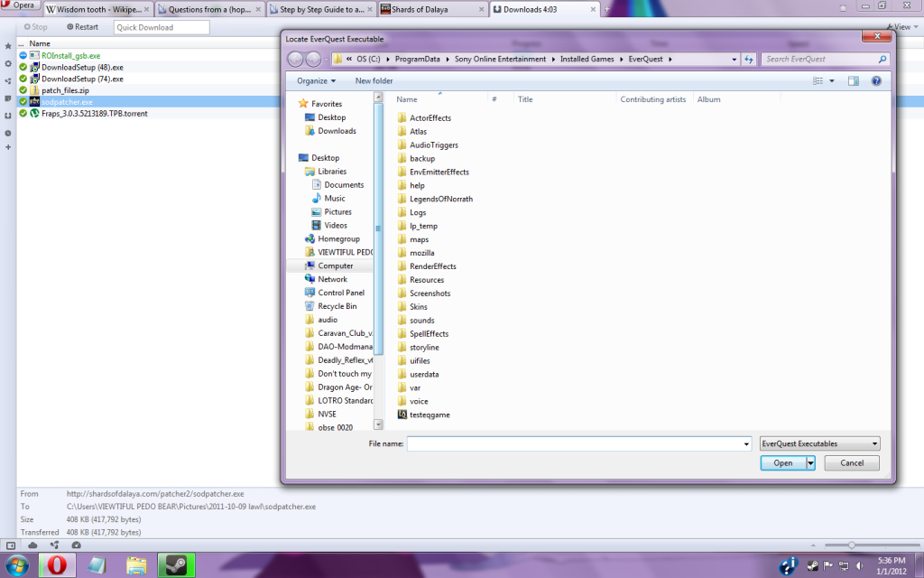
Task: Change your view icon in dialog
Action: [x=818, y=80]
